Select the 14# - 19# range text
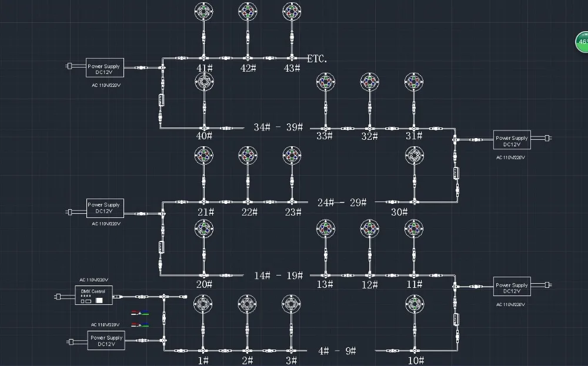The width and height of the screenshot is (588, 366). (278, 276)
